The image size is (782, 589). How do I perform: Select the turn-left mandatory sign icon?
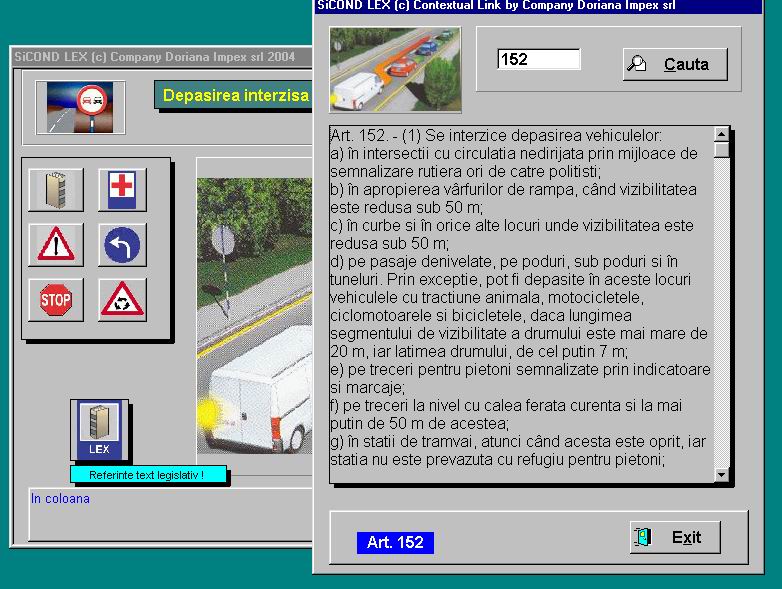click(122, 244)
